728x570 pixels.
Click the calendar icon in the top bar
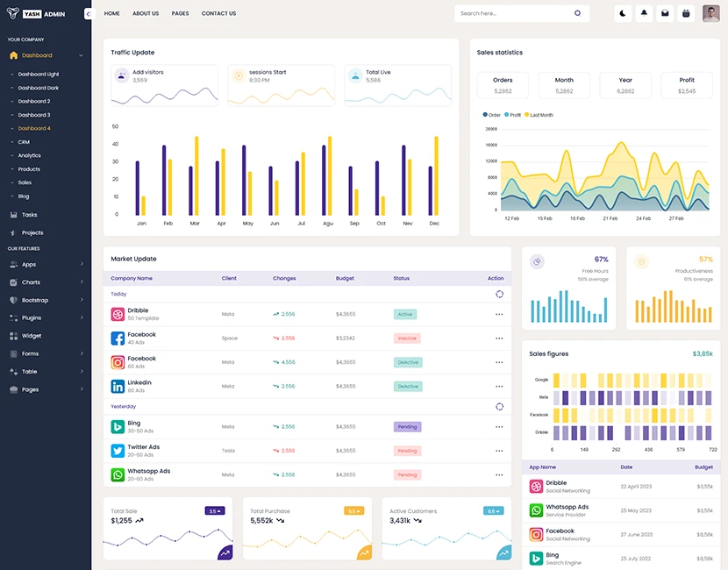pyautogui.click(x=686, y=13)
